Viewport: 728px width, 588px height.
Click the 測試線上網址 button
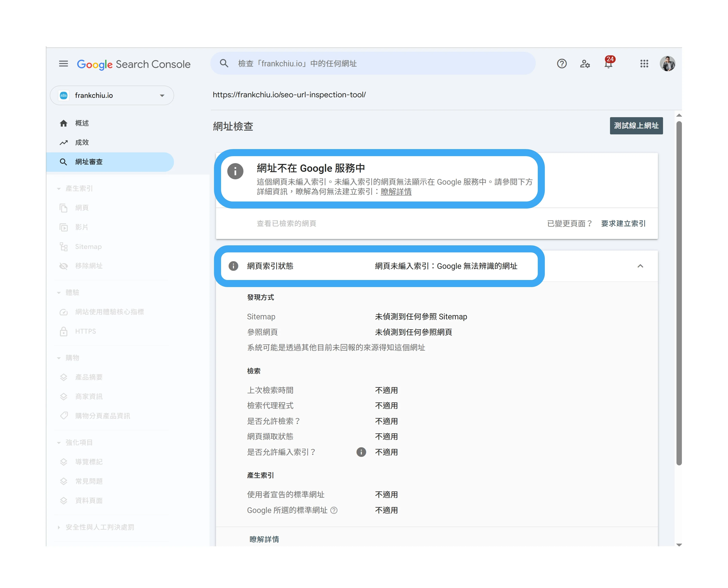636,126
